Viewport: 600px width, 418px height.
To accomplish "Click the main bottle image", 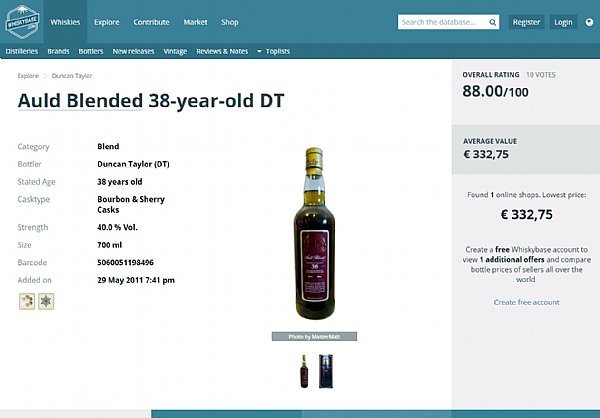I will tap(315, 233).
